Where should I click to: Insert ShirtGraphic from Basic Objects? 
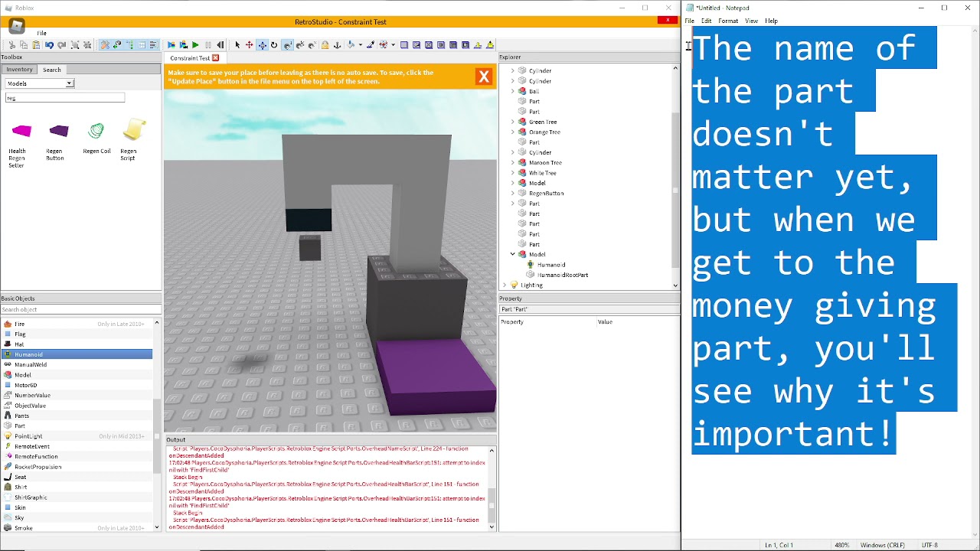77,497
